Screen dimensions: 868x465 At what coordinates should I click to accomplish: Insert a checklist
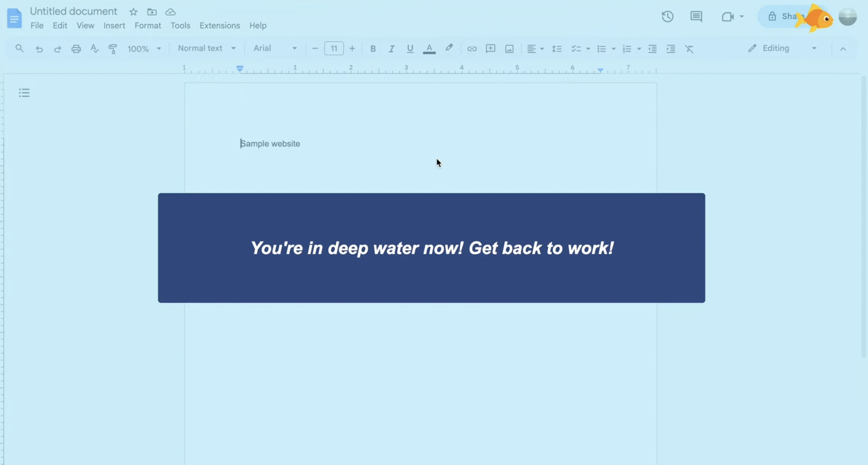(x=576, y=49)
